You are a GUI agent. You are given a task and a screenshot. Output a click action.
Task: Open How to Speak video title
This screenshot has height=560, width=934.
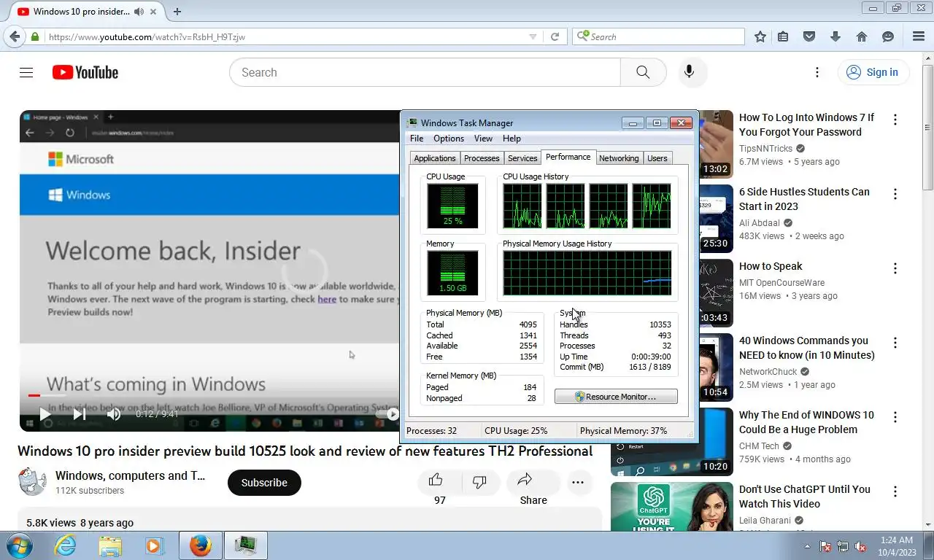[771, 266]
